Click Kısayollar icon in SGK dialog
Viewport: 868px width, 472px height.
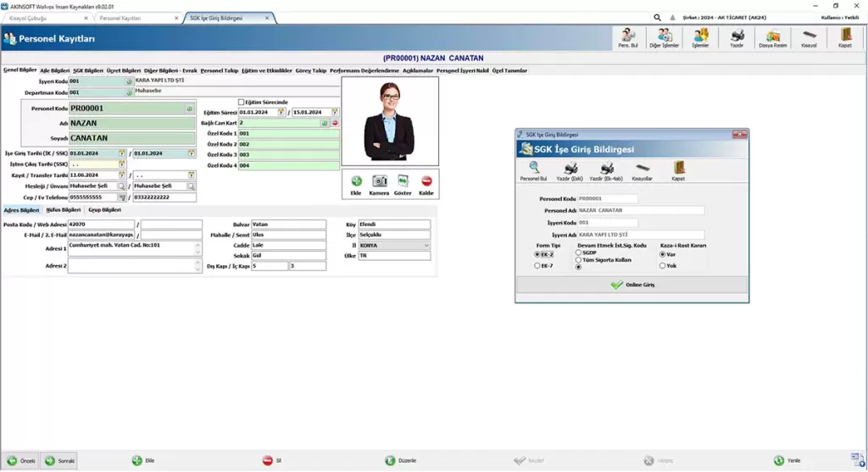(643, 171)
